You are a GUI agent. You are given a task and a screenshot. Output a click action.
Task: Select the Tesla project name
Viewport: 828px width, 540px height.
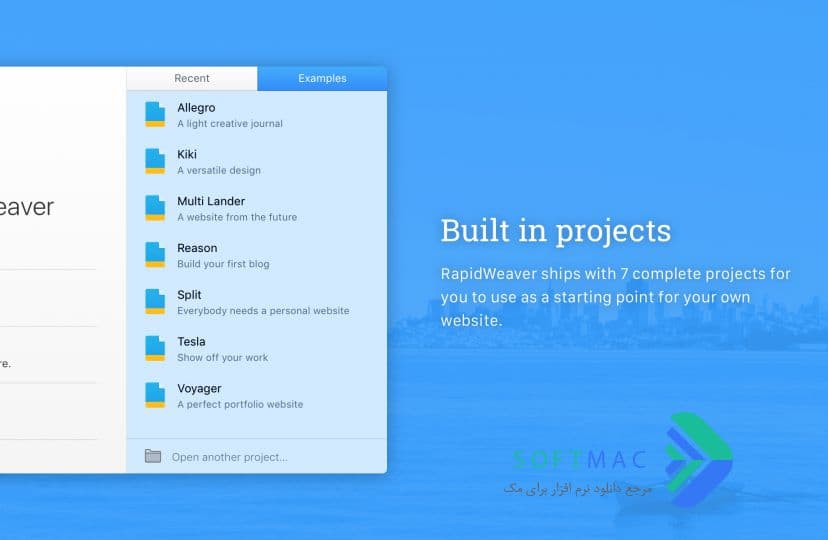[x=191, y=342]
